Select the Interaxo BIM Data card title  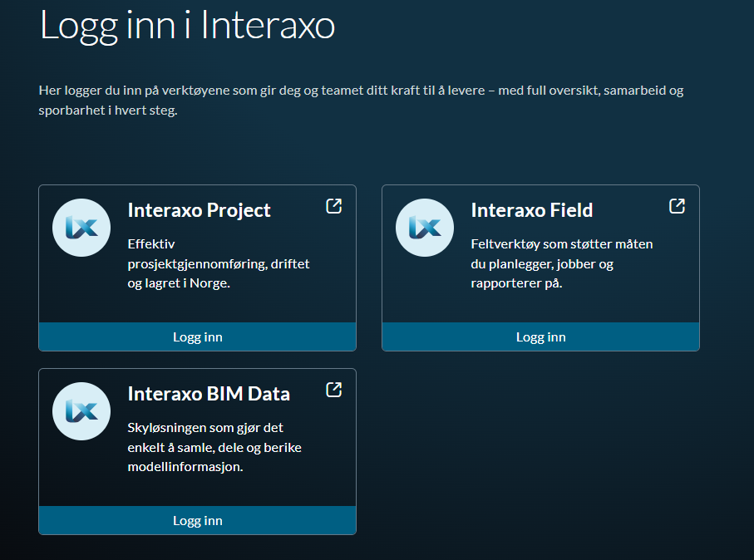pos(209,394)
